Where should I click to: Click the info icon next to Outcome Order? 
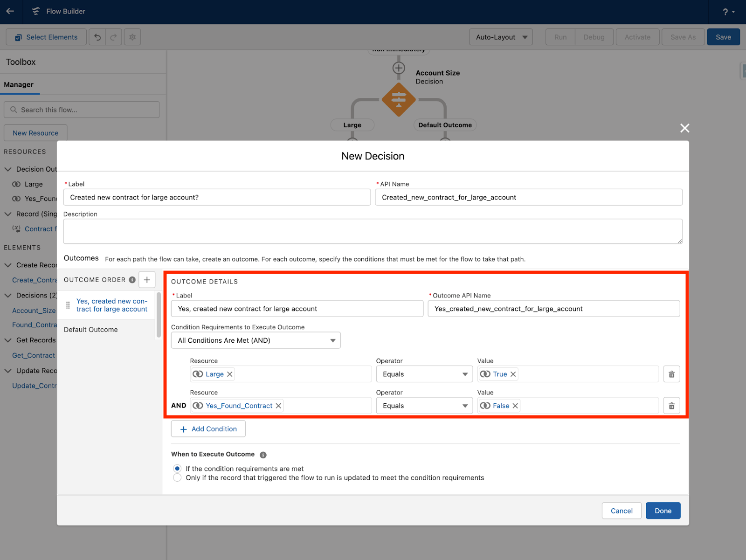point(132,279)
